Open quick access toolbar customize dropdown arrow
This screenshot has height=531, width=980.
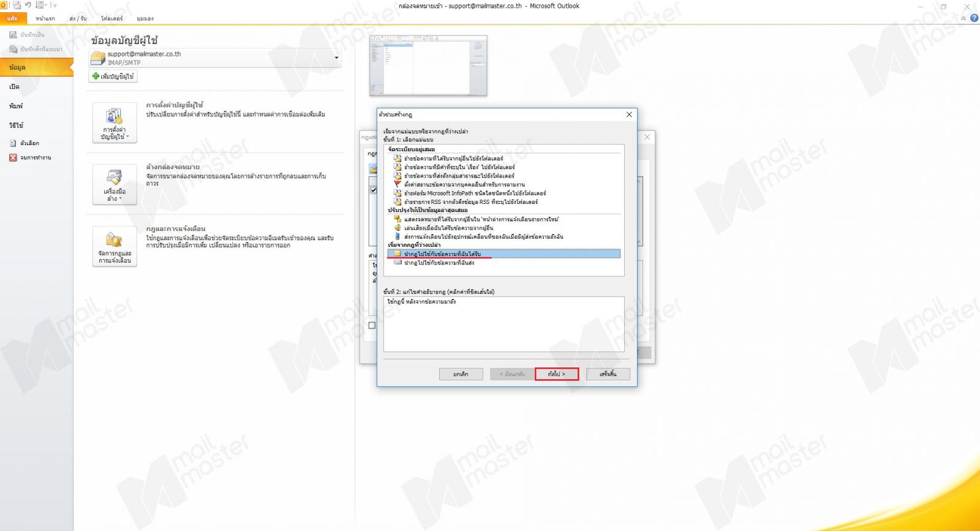[x=55, y=6]
